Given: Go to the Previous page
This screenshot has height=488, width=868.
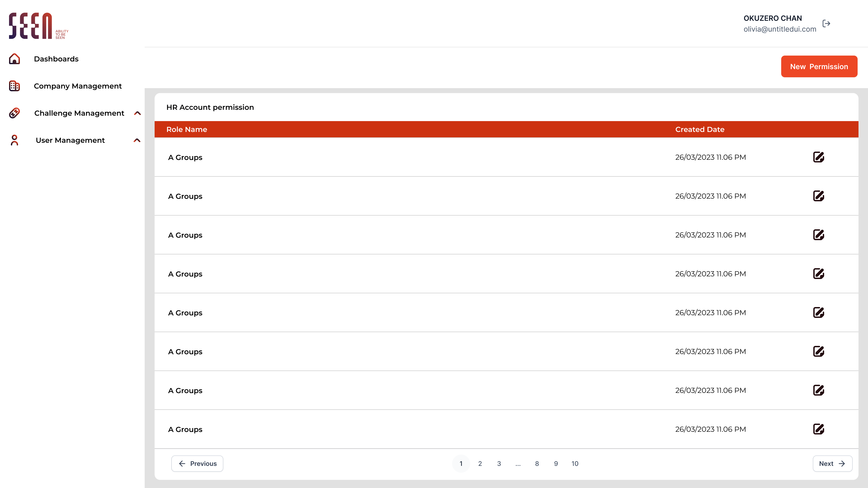Looking at the screenshot, I should [x=197, y=463].
